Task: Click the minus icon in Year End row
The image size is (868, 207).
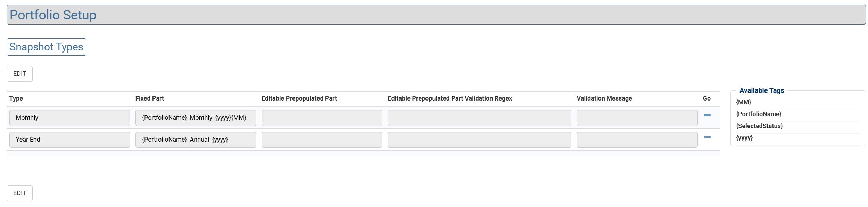Action: coord(707,137)
